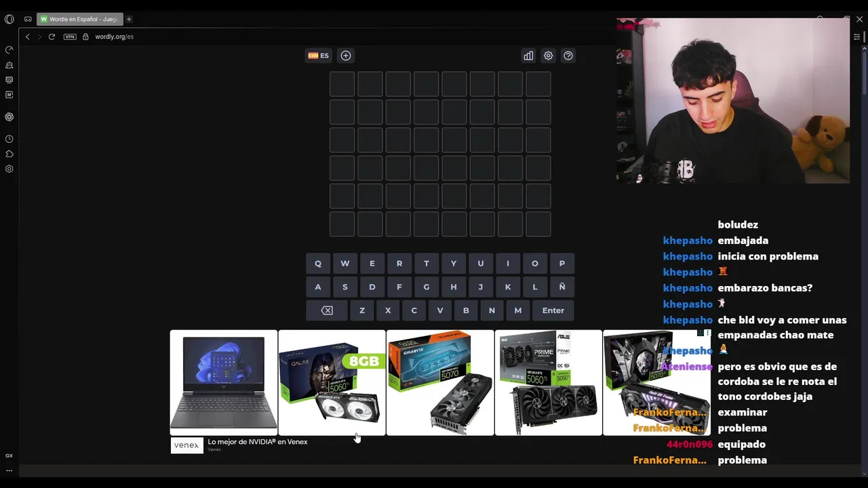Tap the R key

[x=399, y=264]
